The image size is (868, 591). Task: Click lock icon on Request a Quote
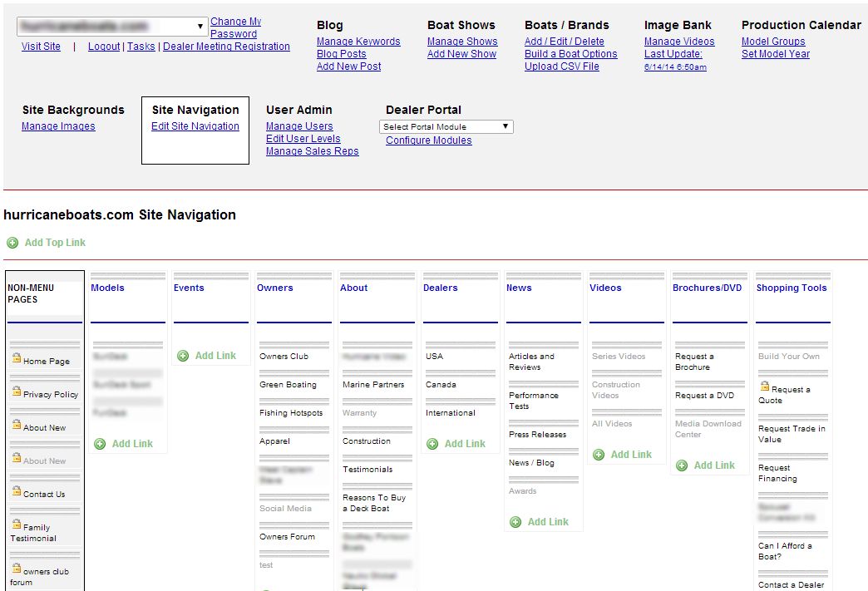[x=765, y=387]
